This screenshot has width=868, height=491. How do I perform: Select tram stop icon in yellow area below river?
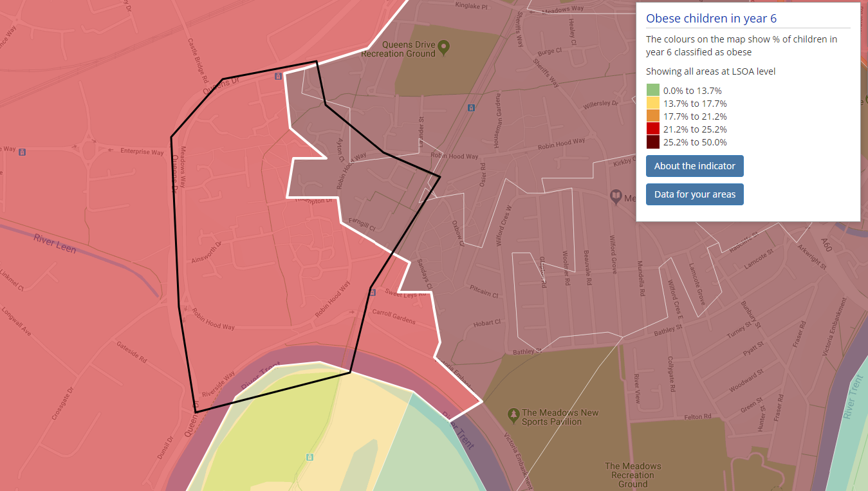point(309,457)
